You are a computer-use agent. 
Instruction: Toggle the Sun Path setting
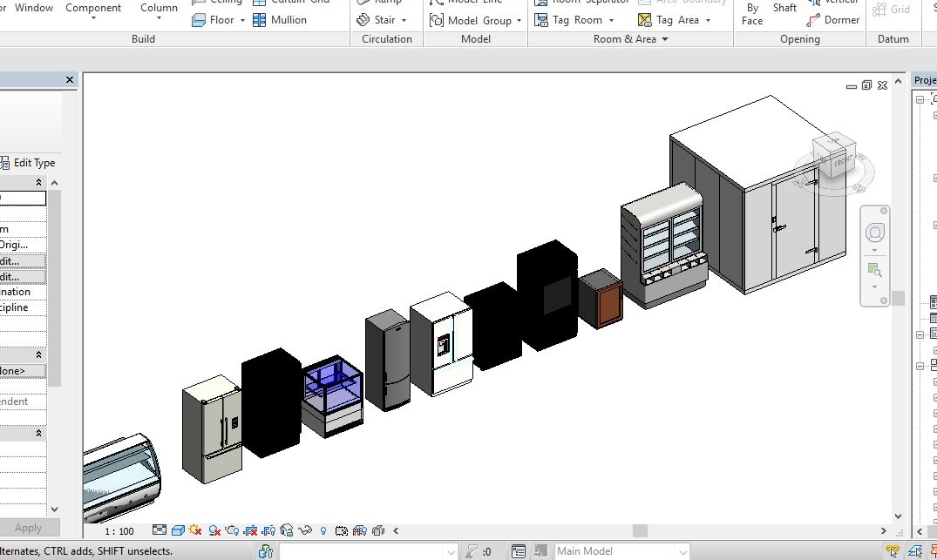tap(195, 530)
